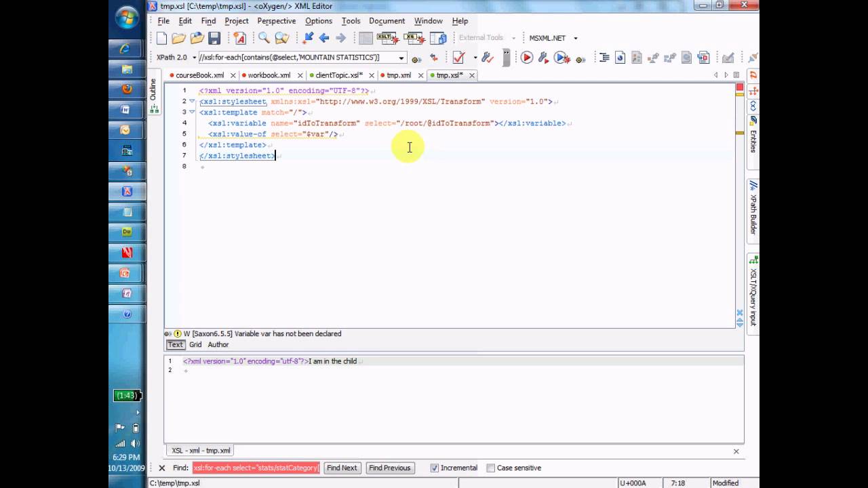Click the Find Previous button

point(390,468)
